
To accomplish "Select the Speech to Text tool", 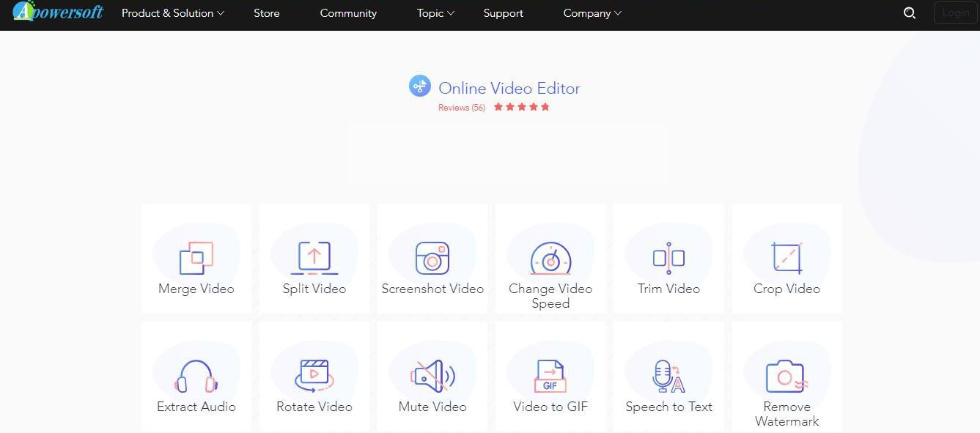I will click(x=668, y=376).
